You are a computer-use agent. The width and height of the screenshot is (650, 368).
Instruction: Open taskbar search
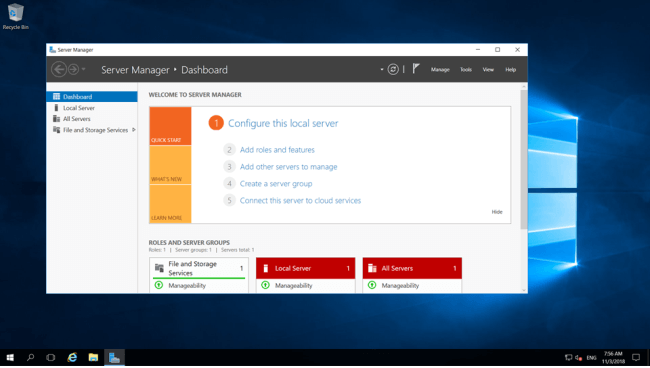click(x=30, y=357)
